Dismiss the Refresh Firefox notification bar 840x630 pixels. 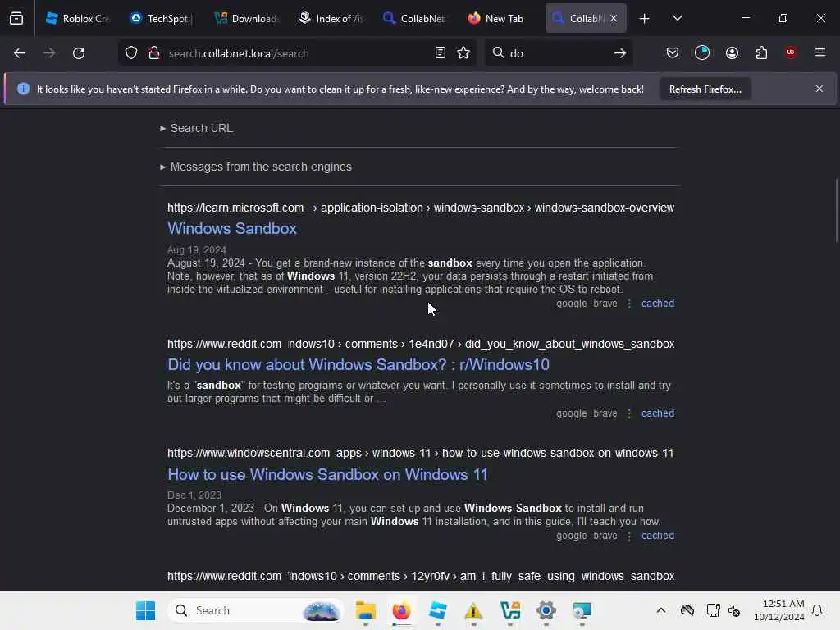(819, 89)
